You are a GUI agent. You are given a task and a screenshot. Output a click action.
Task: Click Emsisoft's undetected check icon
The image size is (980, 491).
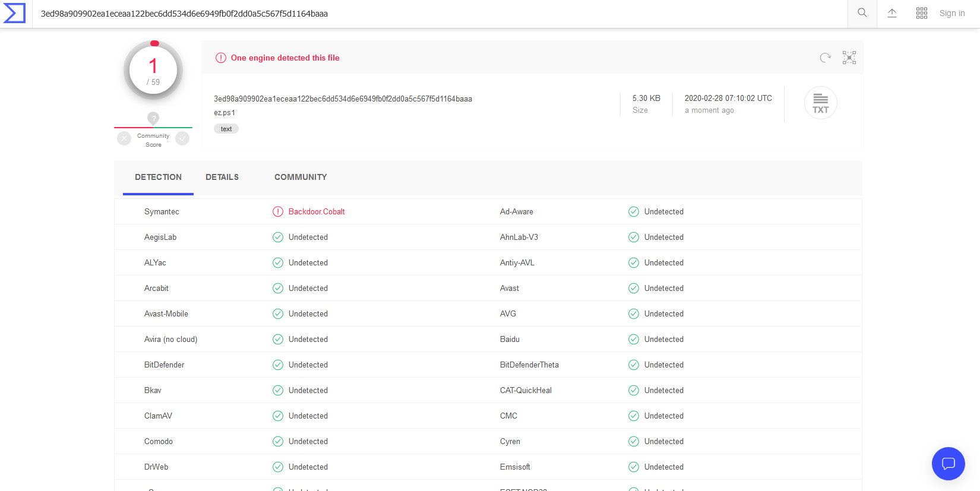click(634, 467)
